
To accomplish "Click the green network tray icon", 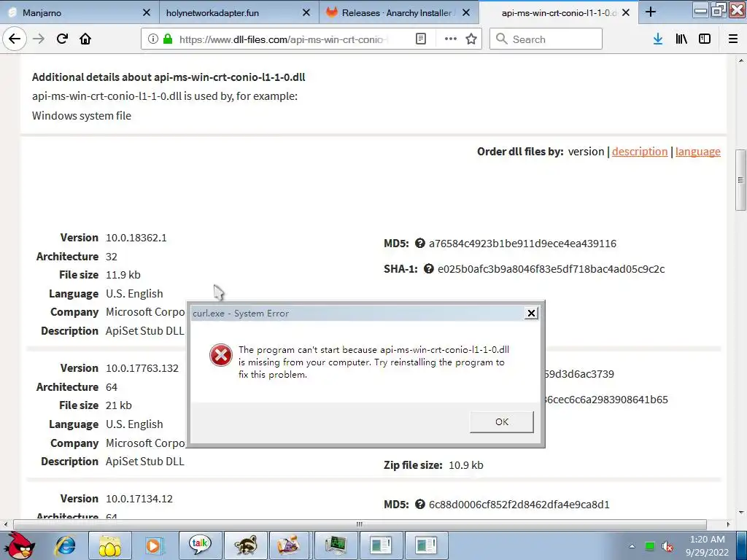I will 650,546.
